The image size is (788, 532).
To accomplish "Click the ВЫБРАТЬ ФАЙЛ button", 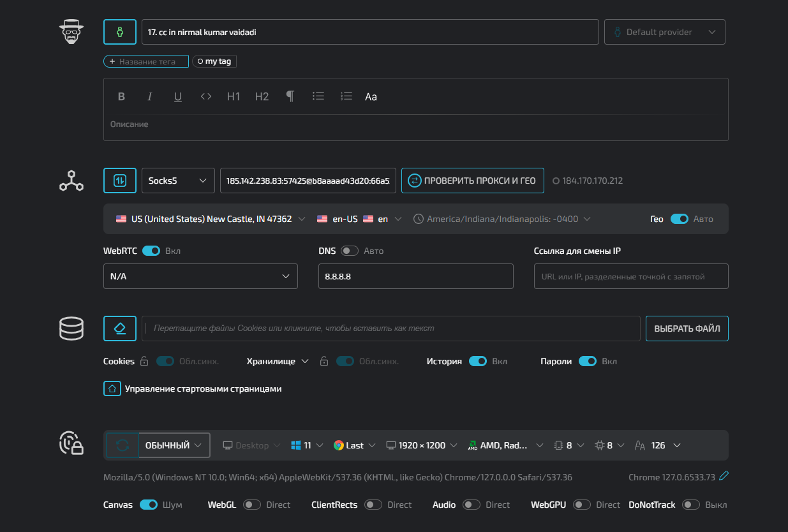I will pyautogui.click(x=687, y=329).
